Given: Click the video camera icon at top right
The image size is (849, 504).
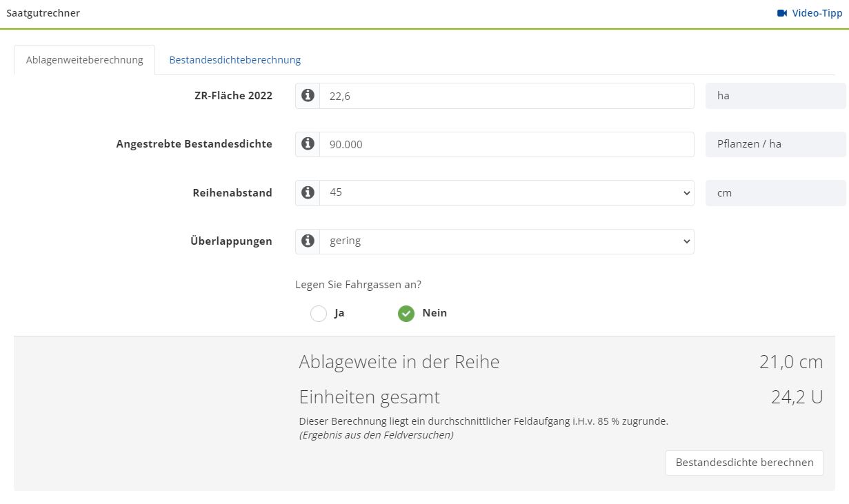Looking at the screenshot, I should click(x=781, y=13).
